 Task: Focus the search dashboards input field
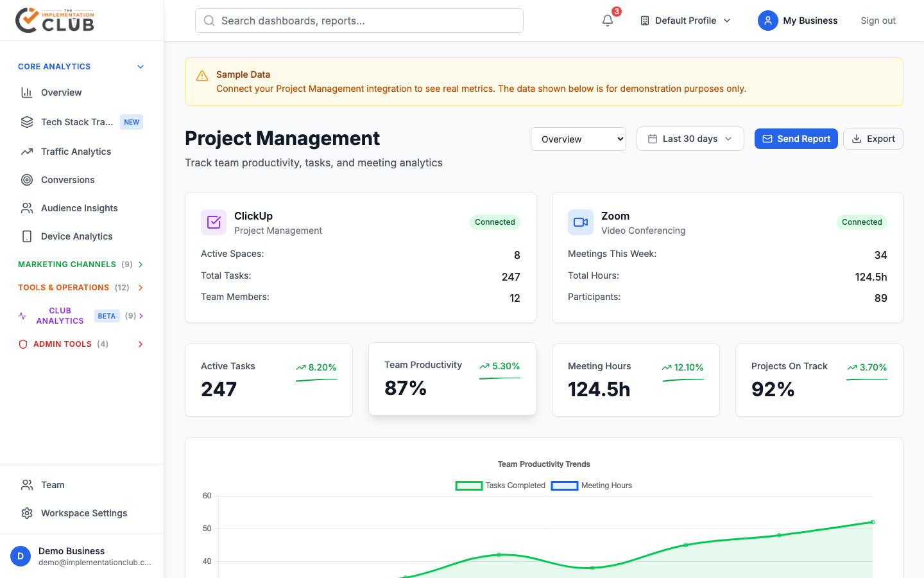359,21
